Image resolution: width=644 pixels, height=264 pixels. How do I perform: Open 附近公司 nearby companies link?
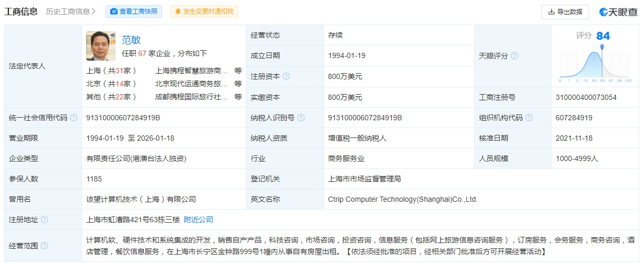point(198,220)
